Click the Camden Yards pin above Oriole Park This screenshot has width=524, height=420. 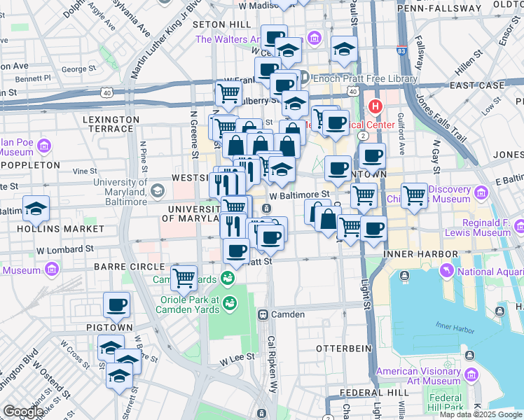228,279
